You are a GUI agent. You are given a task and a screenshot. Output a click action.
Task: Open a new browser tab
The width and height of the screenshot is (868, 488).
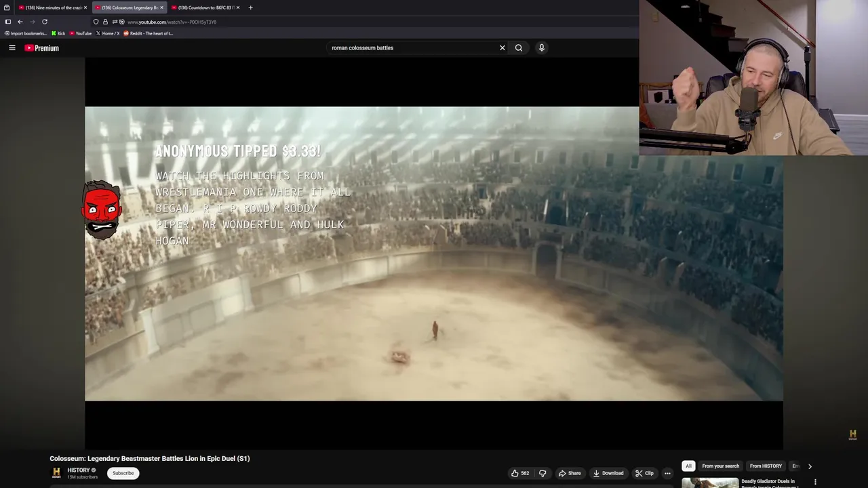[x=250, y=7]
